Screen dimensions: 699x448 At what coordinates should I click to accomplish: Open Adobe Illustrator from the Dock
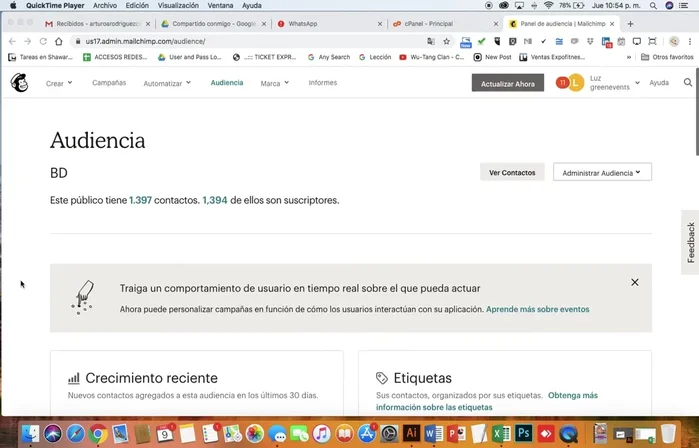(411, 433)
